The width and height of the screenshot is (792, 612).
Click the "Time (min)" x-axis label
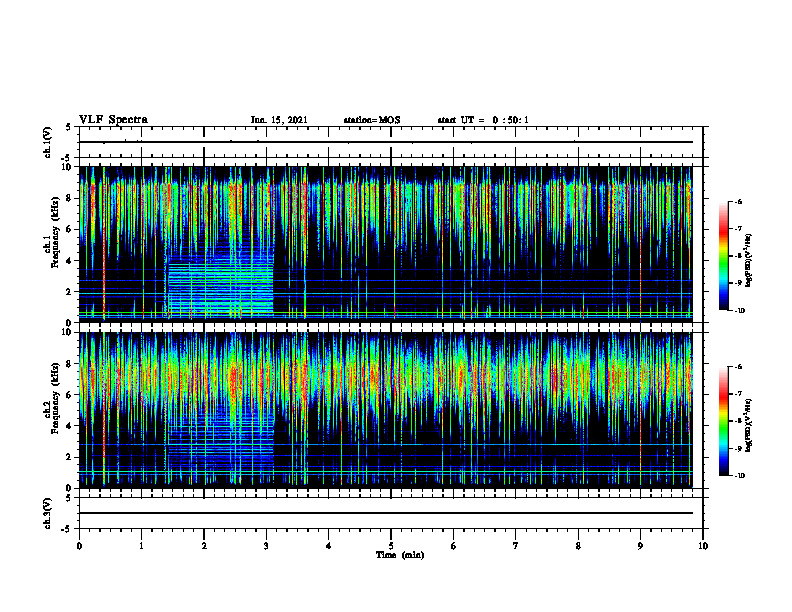(x=400, y=555)
